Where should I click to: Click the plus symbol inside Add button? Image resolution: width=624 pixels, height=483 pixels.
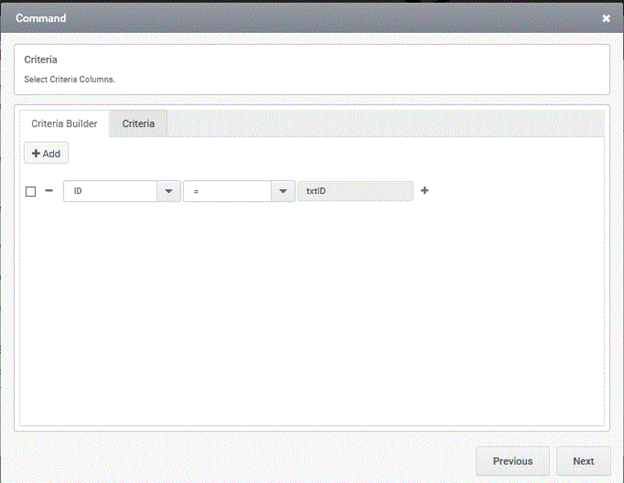point(36,154)
